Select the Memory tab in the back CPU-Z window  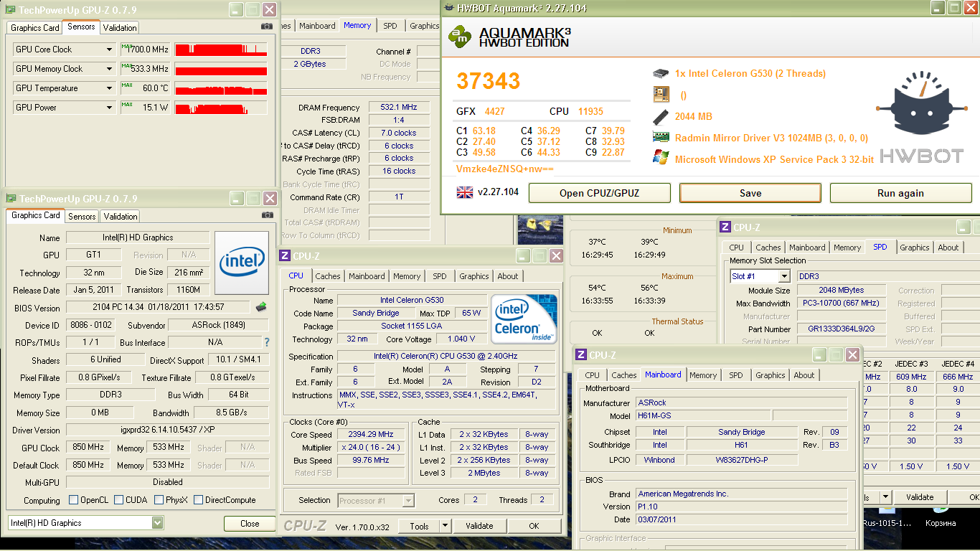pyautogui.click(x=357, y=25)
